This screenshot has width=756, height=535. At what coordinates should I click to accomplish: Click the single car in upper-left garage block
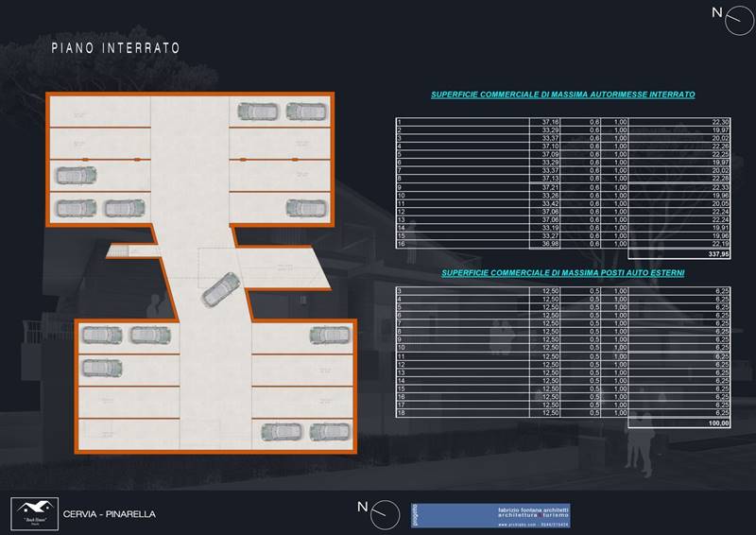point(76,175)
